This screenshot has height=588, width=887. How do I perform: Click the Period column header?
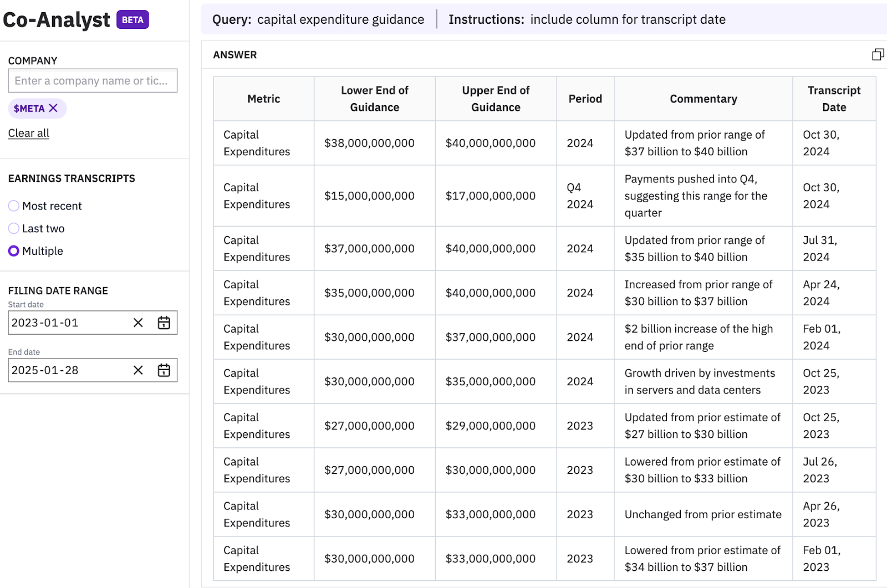coord(585,99)
